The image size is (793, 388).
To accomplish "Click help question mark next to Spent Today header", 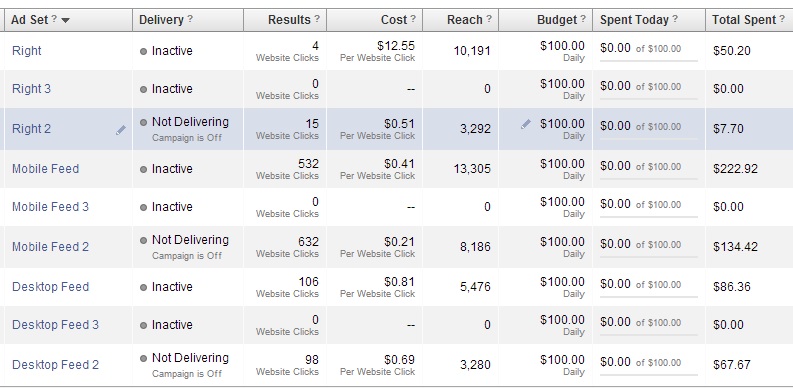I will (x=675, y=19).
